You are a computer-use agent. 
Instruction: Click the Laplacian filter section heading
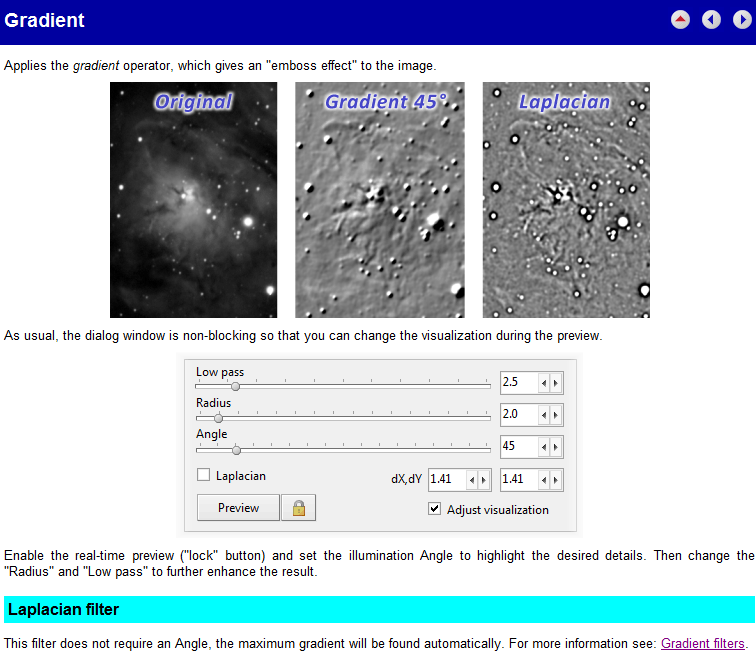(63, 609)
